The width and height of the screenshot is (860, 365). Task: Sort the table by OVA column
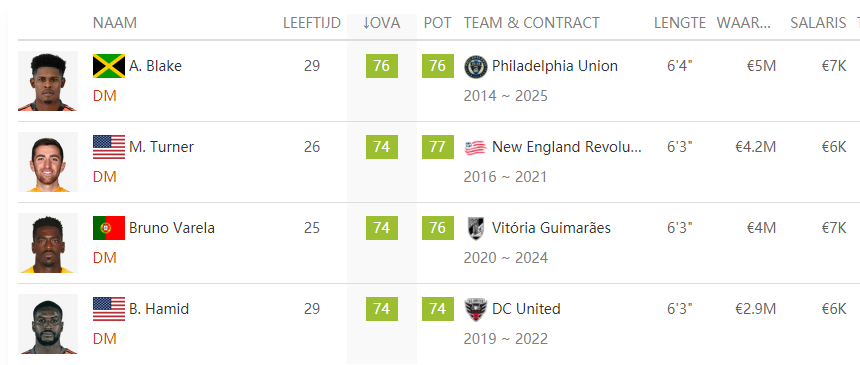[x=382, y=23]
